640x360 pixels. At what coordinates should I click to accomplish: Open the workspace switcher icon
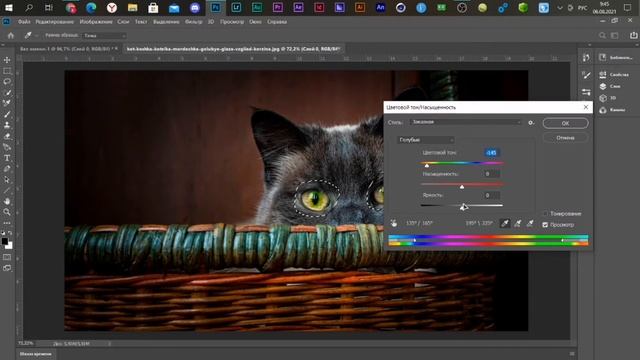(x=615, y=36)
